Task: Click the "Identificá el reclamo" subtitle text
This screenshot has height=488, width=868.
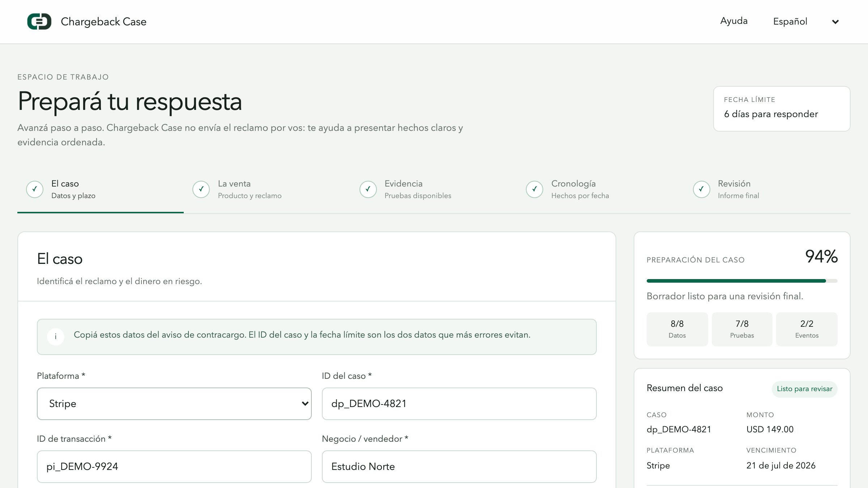Action: point(119,281)
